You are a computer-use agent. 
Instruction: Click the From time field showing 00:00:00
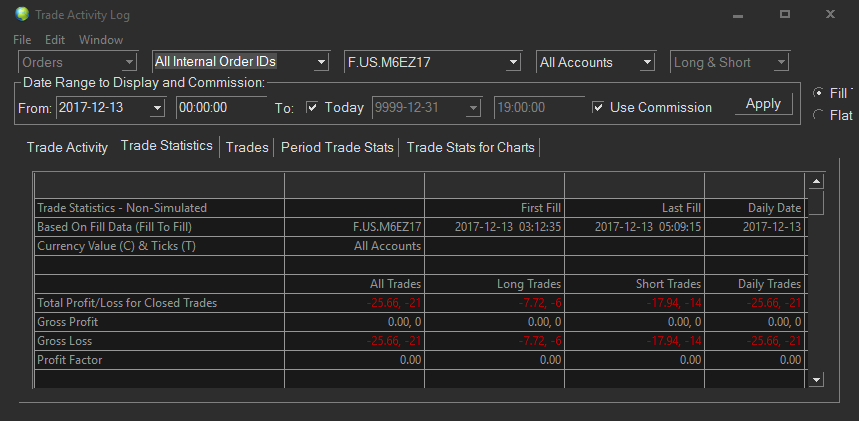pyautogui.click(x=221, y=107)
